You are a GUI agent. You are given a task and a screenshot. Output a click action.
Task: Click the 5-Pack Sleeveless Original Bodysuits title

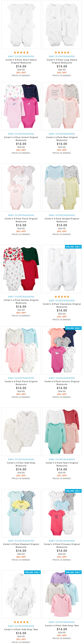[x=62, y=305]
